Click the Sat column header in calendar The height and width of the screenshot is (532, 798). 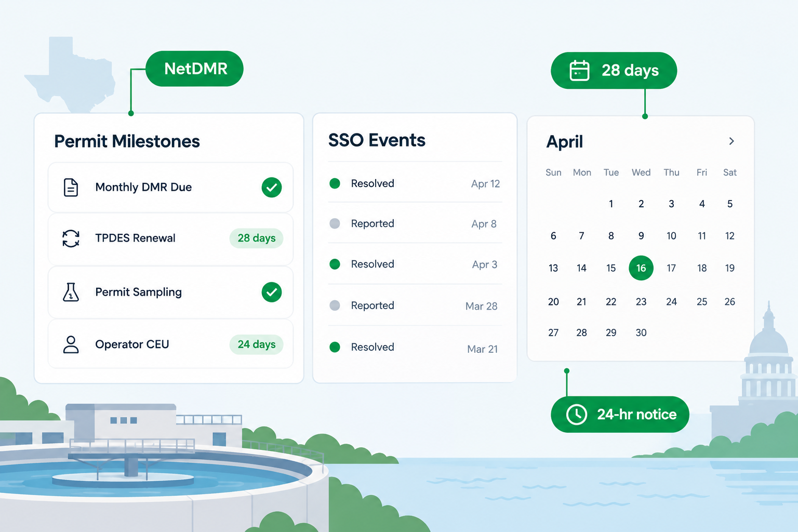coord(730,172)
